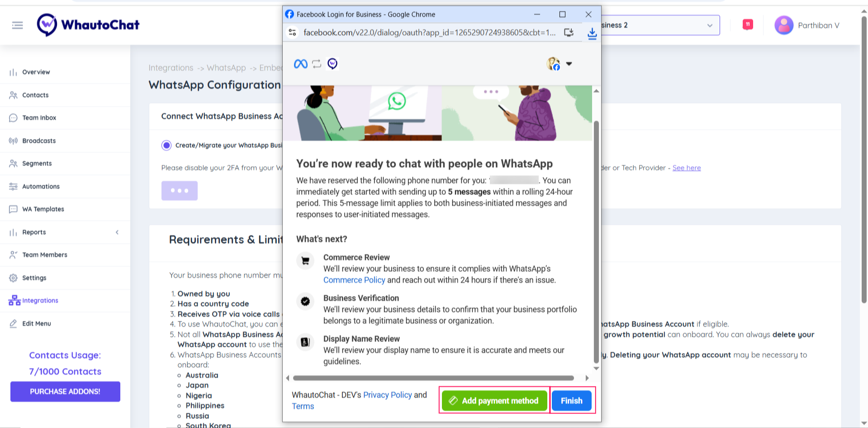Open the Privacy Policy link

388,395
